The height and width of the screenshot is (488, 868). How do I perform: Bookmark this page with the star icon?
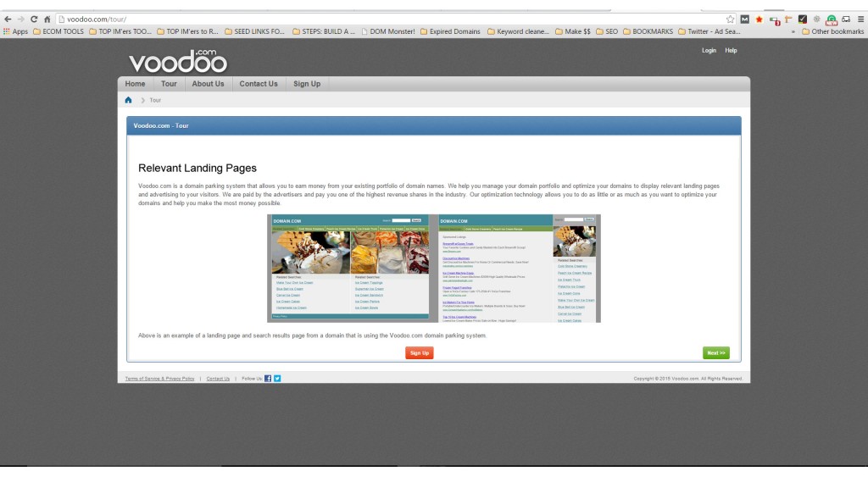[730, 19]
